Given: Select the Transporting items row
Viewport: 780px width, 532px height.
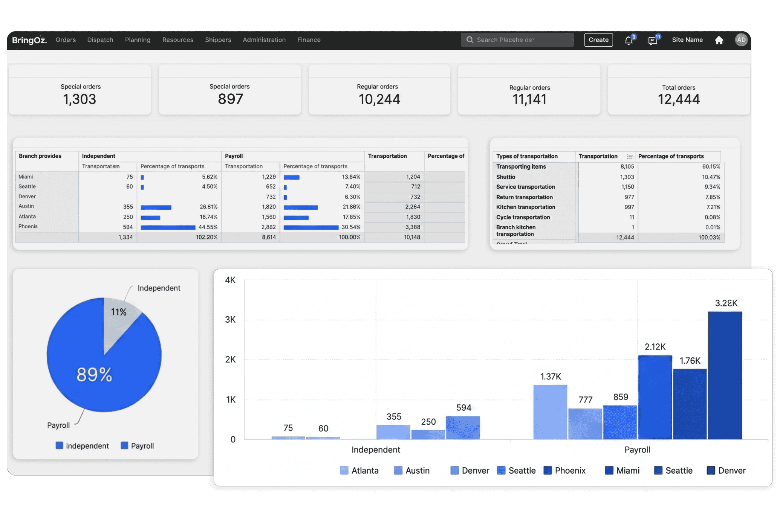Looking at the screenshot, I should [608, 166].
